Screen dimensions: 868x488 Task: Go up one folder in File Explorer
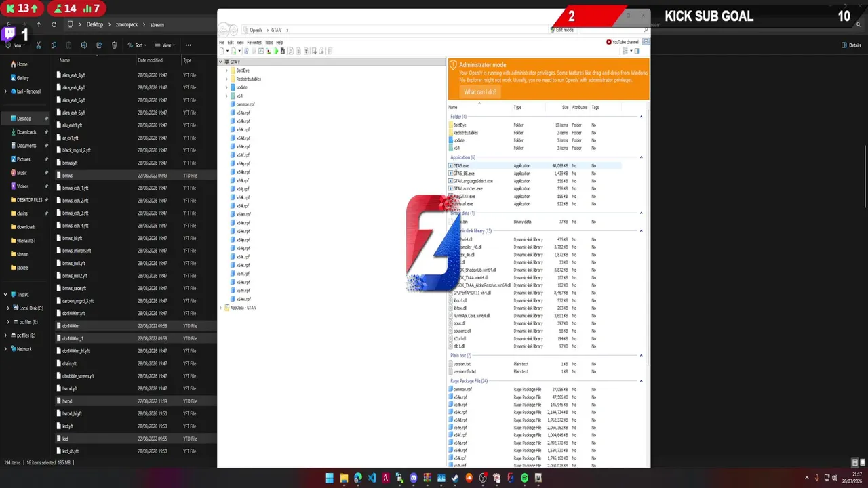click(x=38, y=24)
